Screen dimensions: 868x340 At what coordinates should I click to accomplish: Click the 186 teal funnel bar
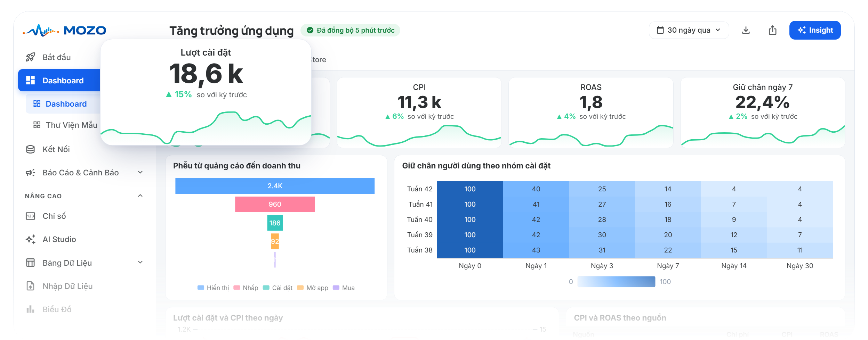click(x=275, y=223)
